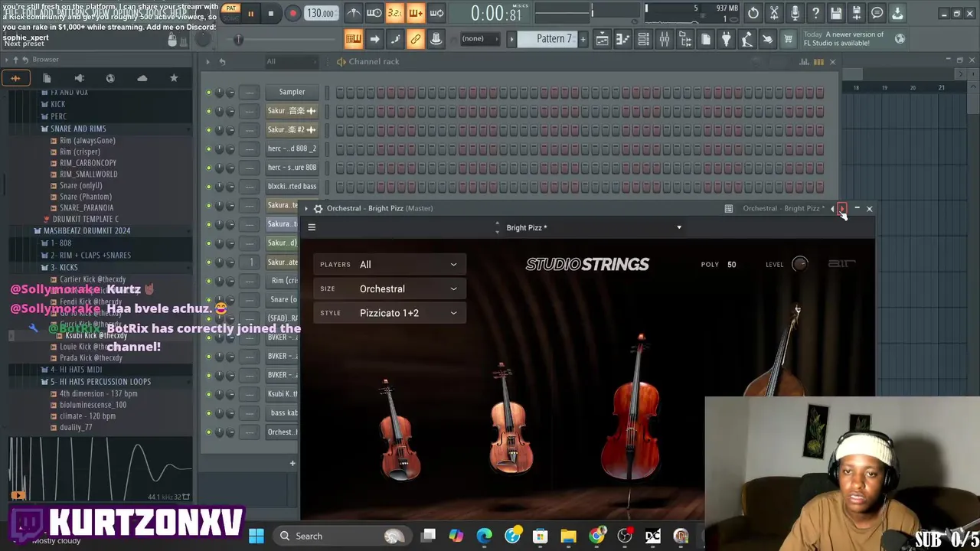Click the undo history icon
This screenshot has width=980, height=551.
tap(753, 13)
